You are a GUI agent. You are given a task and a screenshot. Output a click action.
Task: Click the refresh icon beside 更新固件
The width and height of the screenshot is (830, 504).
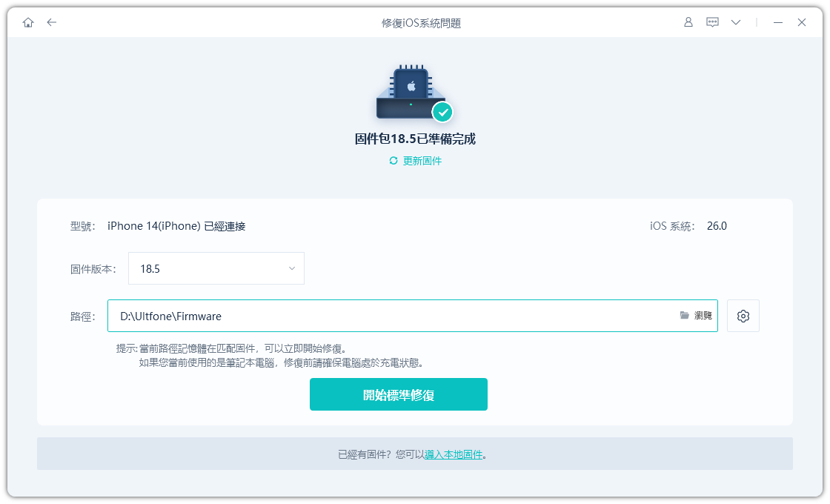394,161
